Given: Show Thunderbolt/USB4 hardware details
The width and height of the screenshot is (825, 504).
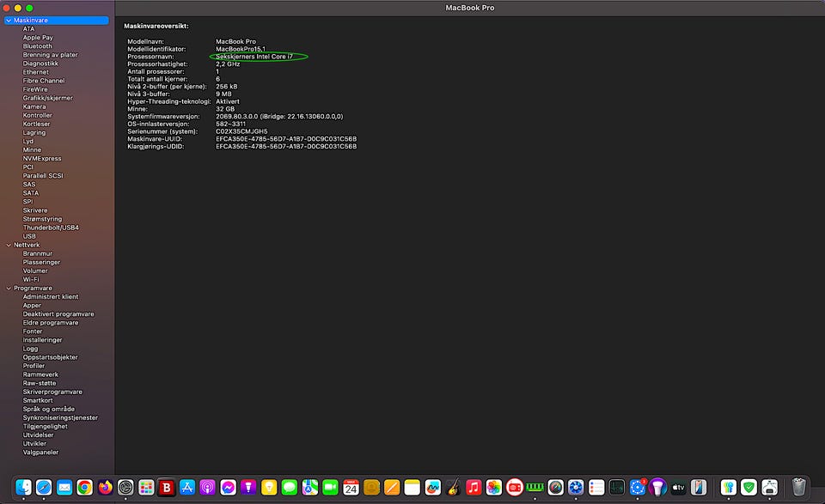Looking at the screenshot, I should point(51,228).
